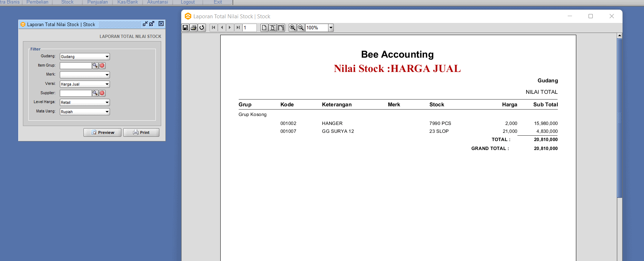Clear the Supplier field with red icon
This screenshot has height=261, width=644.
pyautogui.click(x=102, y=93)
